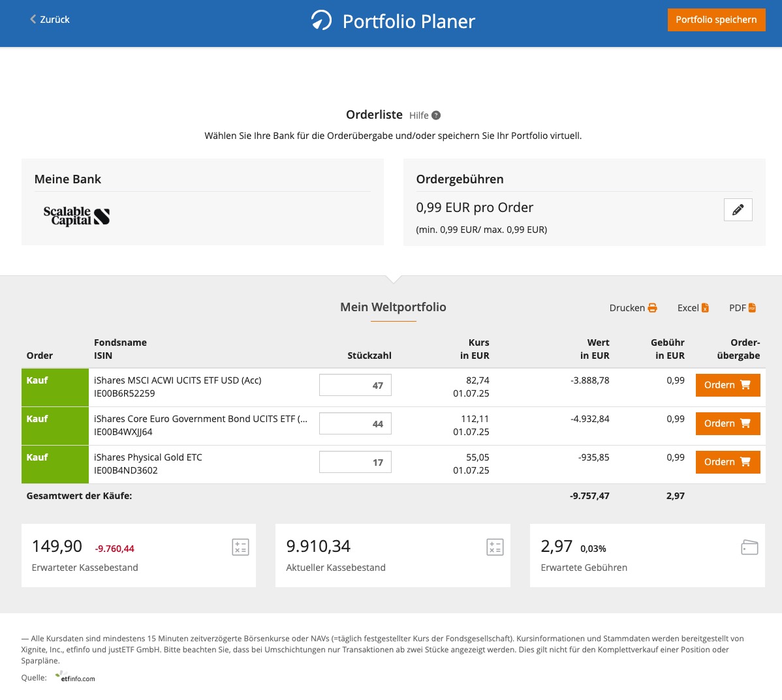Order the iShares MSCI ACWI ETF
The width and height of the screenshot is (782, 700).
(727, 385)
